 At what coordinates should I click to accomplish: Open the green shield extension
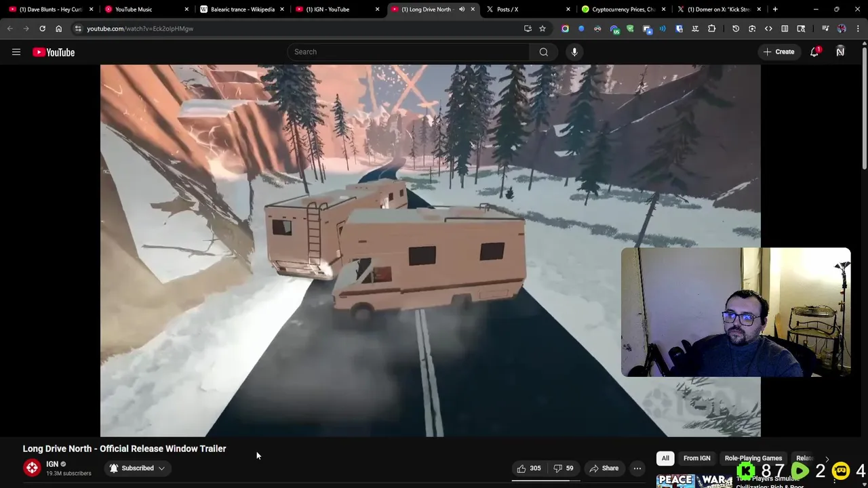pyautogui.click(x=630, y=28)
